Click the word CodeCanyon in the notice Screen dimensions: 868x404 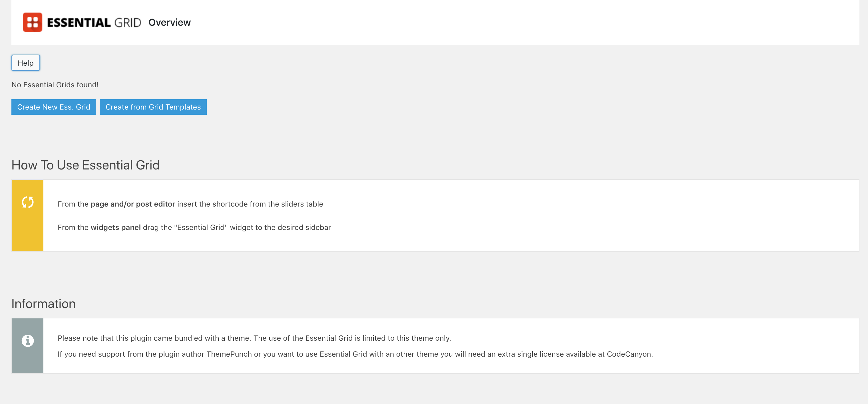coord(629,354)
